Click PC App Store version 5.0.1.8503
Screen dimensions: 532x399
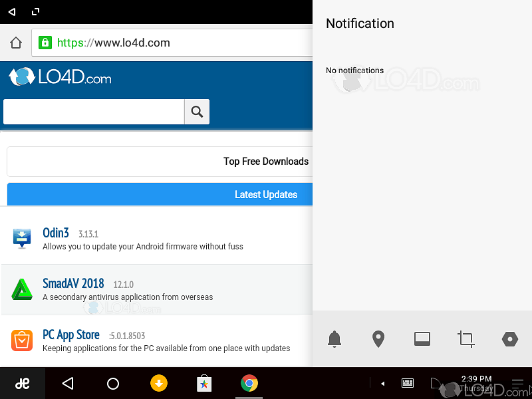coord(127,336)
